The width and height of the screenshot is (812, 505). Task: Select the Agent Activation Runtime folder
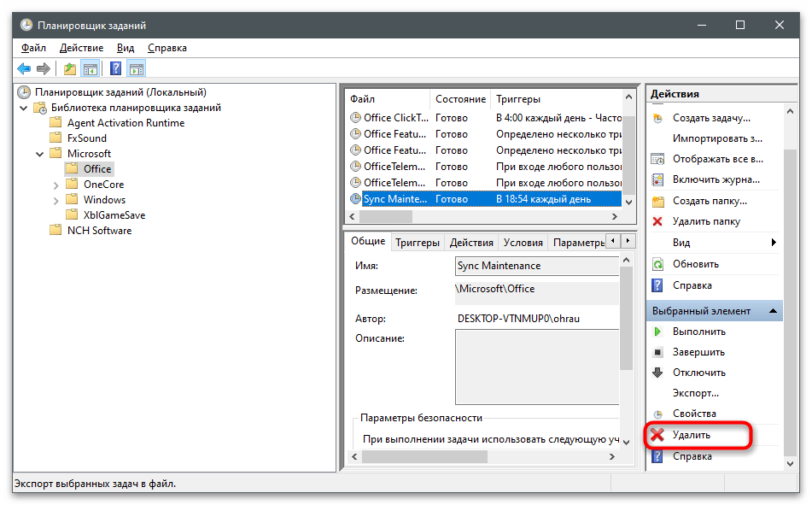[x=126, y=123]
